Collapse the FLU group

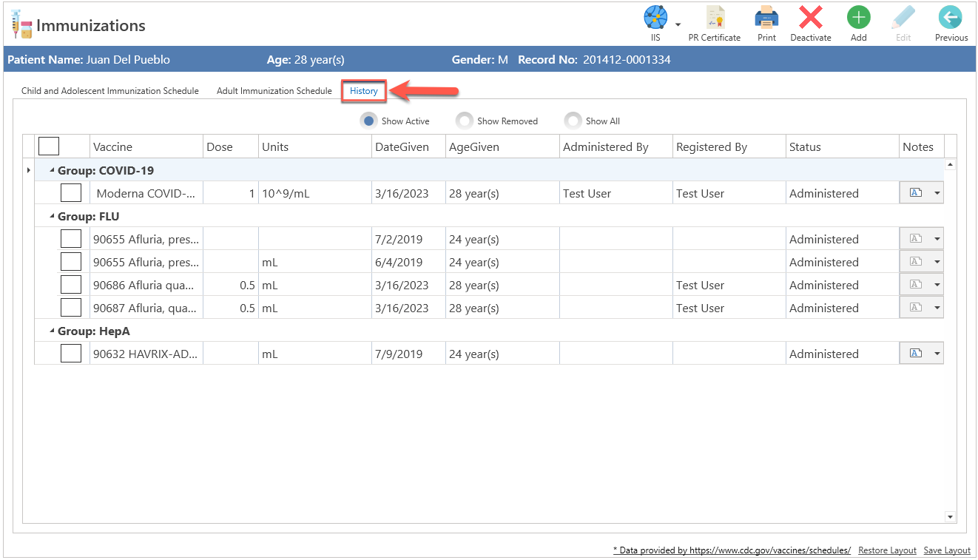pyautogui.click(x=52, y=216)
